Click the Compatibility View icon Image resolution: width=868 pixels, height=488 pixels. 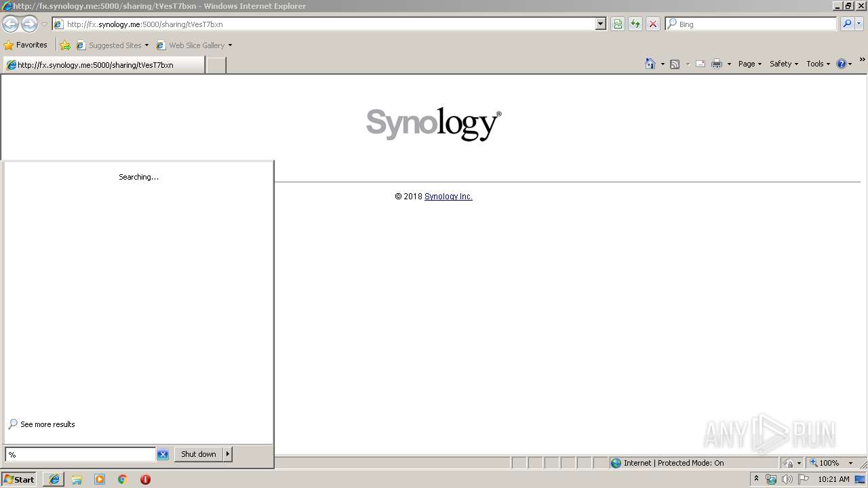618,24
